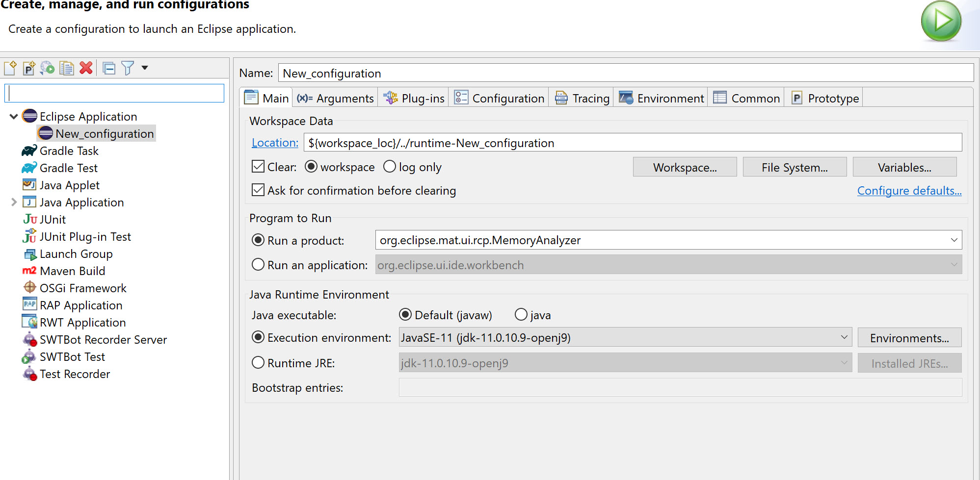Click the RAP Application icon
980x480 pixels.
coord(30,304)
